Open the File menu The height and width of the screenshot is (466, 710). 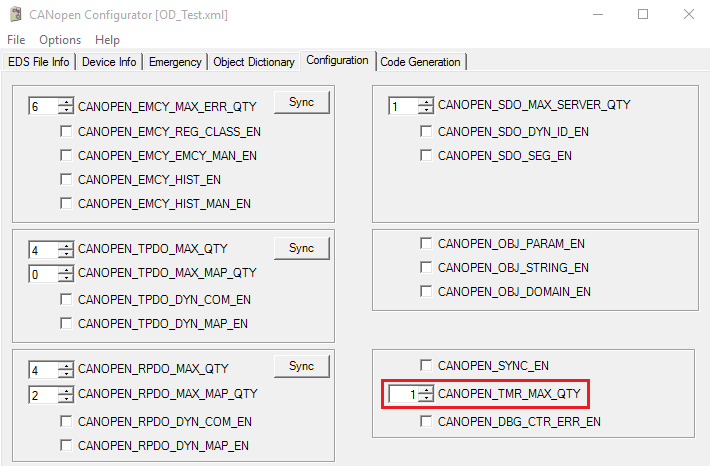click(16, 40)
